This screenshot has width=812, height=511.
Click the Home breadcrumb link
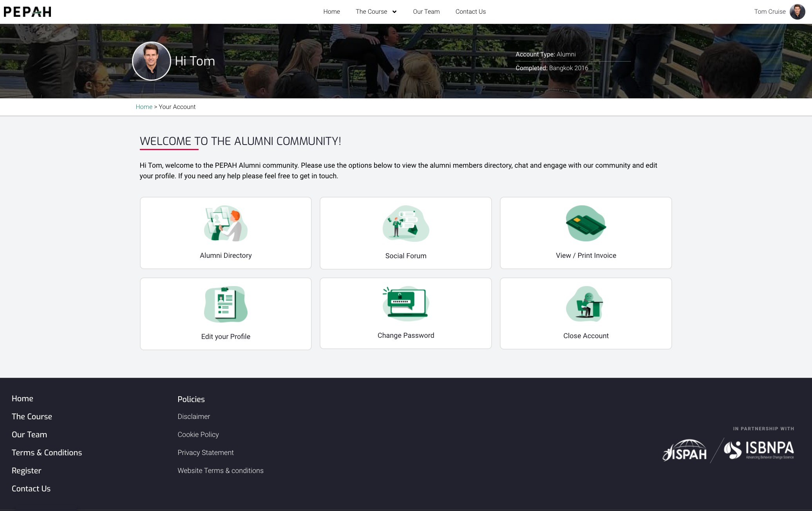point(144,107)
